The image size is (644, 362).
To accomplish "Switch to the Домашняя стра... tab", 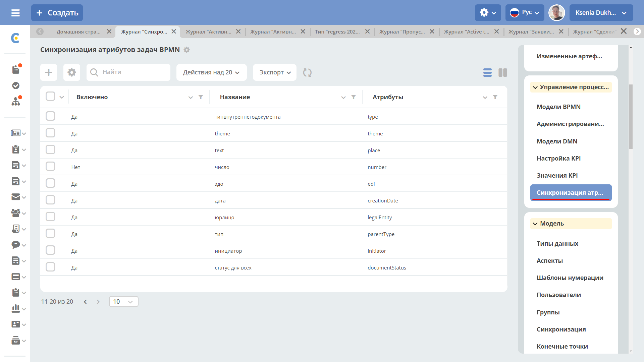I will (x=78, y=32).
